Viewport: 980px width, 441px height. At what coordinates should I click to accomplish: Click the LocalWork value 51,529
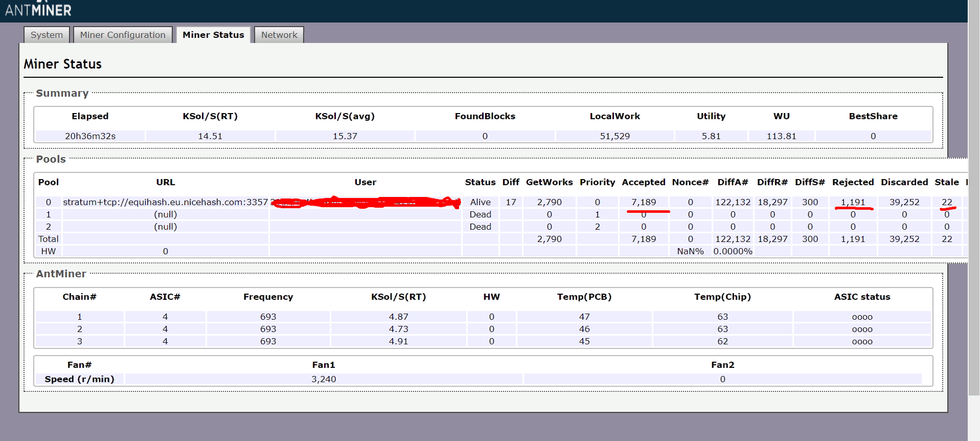(614, 136)
